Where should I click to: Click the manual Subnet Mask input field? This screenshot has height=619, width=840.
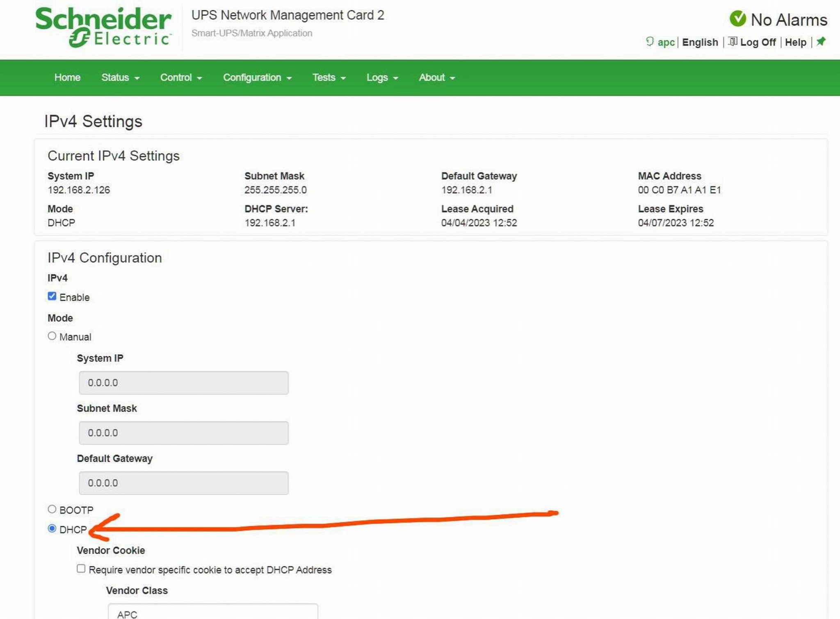[183, 432]
